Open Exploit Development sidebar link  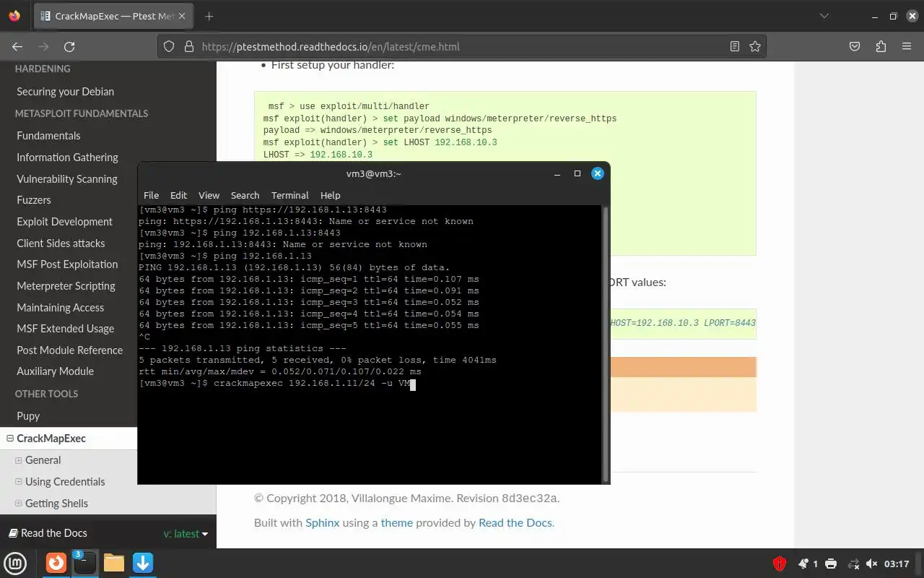pyautogui.click(x=65, y=222)
